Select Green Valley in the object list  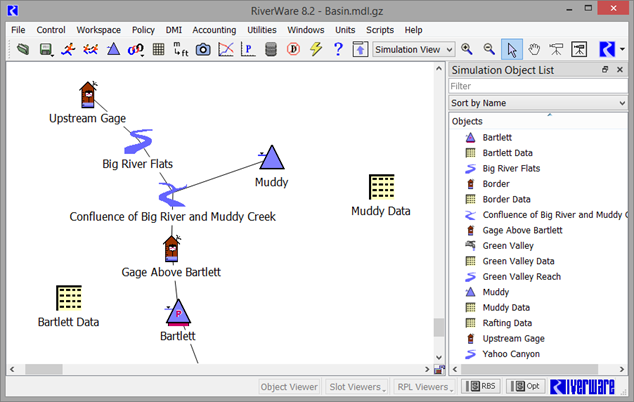pyautogui.click(x=508, y=246)
